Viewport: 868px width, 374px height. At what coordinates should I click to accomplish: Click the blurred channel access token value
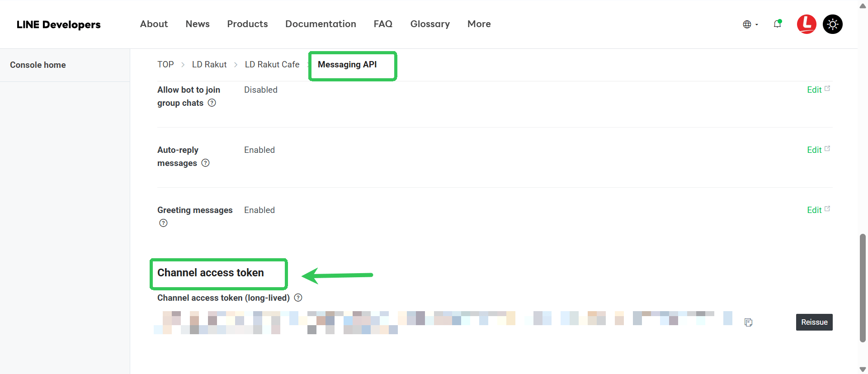point(443,322)
